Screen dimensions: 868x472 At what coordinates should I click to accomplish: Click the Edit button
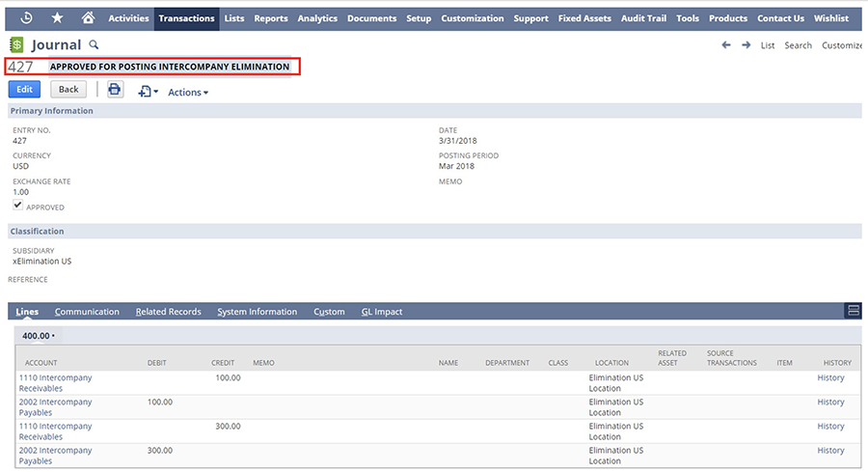(x=24, y=90)
